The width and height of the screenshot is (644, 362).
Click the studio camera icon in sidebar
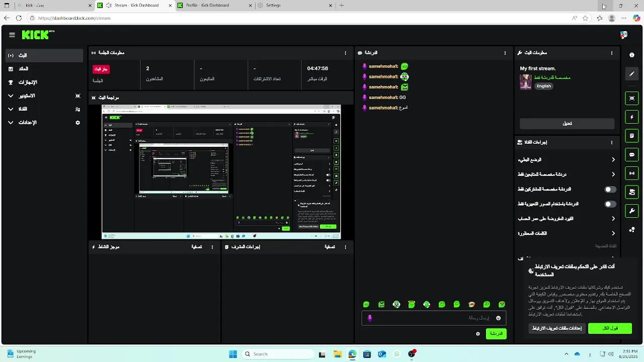(x=77, y=96)
